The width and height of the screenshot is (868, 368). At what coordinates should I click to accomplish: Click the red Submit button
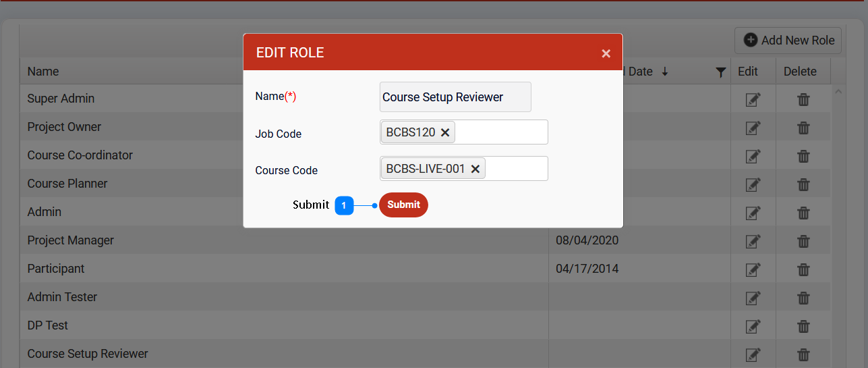(403, 205)
